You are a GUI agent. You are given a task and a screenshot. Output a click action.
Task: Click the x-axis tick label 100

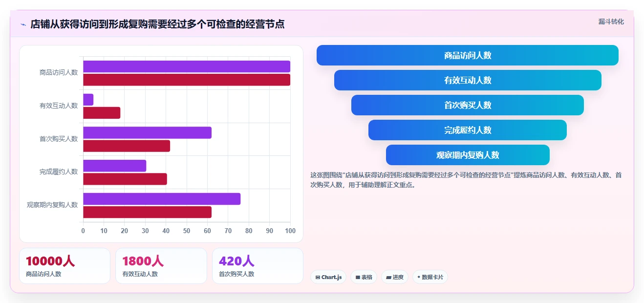(290, 231)
